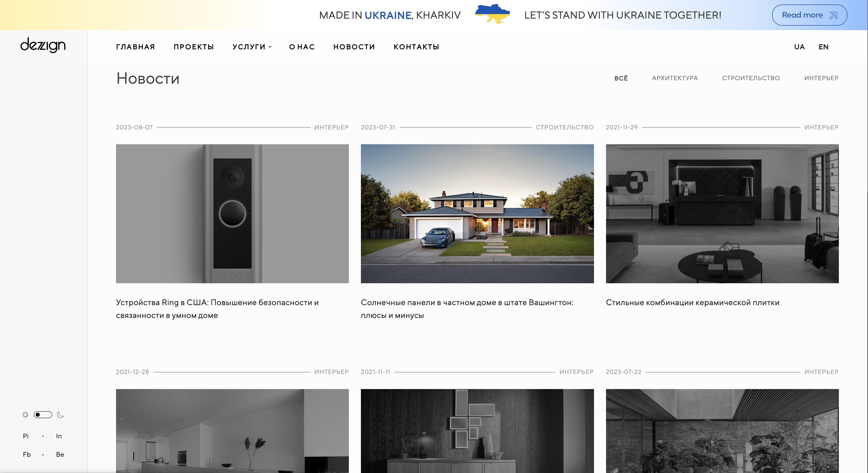Go to the Контакты page
Screen dimensions: 868x473
(x=416, y=47)
